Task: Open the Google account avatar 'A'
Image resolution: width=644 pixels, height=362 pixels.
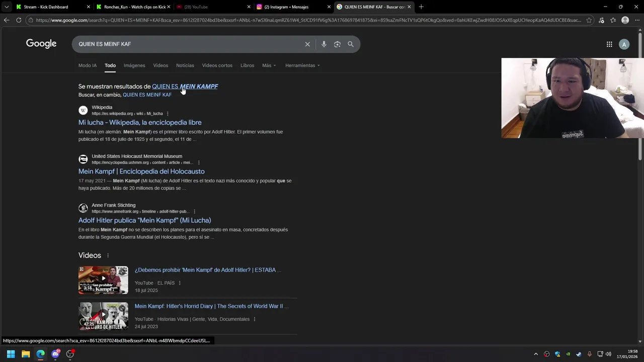Action: click(x=624, y=44)
